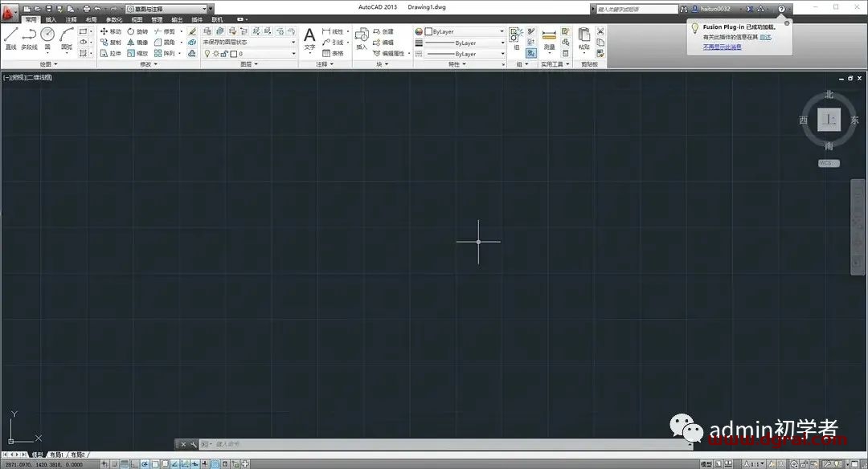Image resolution: width=868 pixels, height=469 pixels.
Task: Select the Circle (圆) tool
Action: [47, 39]
